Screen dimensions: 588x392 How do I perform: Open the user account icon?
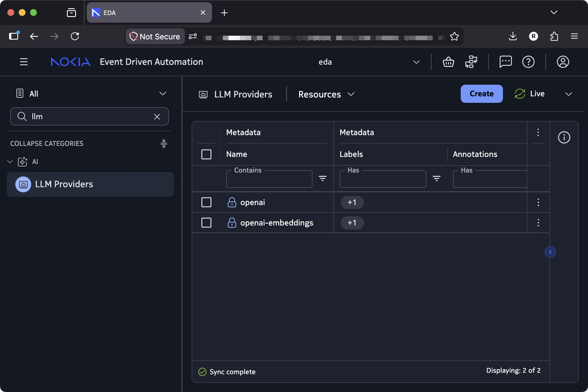click(563, 62)
